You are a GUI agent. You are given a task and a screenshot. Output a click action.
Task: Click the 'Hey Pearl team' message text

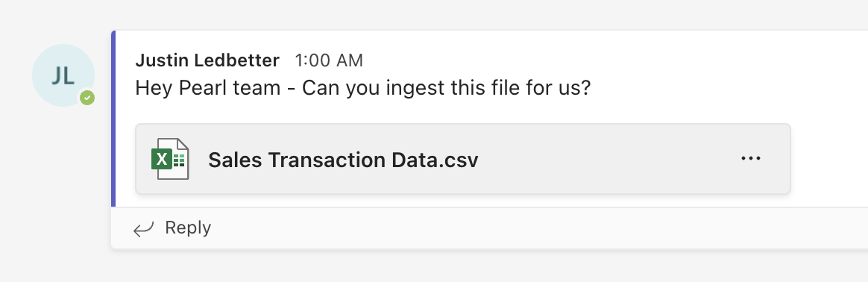coord(207,89)
